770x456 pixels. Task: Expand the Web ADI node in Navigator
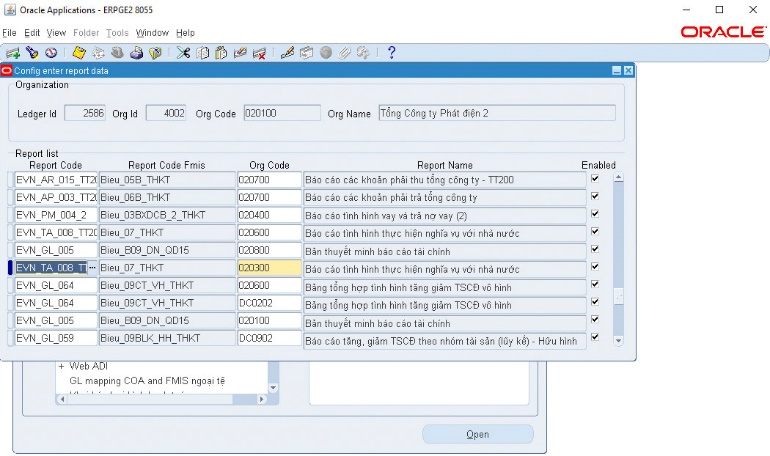pyautogui.click(x=61, y=366)
